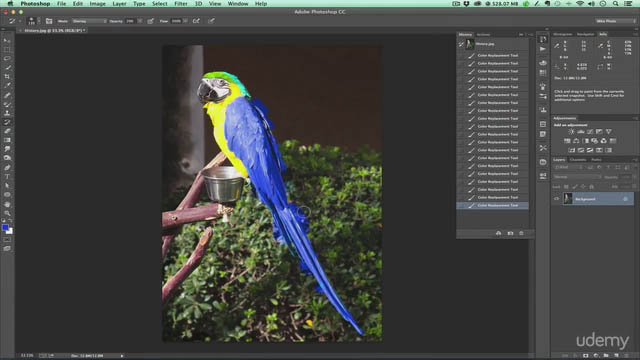The height and width of the screenshot is (360, 640).
Task: Add a Selective Color adjustment
Action: coord(609,150)
